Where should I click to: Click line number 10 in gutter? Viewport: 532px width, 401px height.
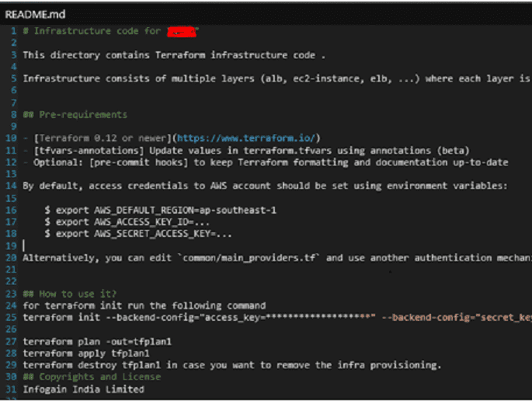point(11,138)
